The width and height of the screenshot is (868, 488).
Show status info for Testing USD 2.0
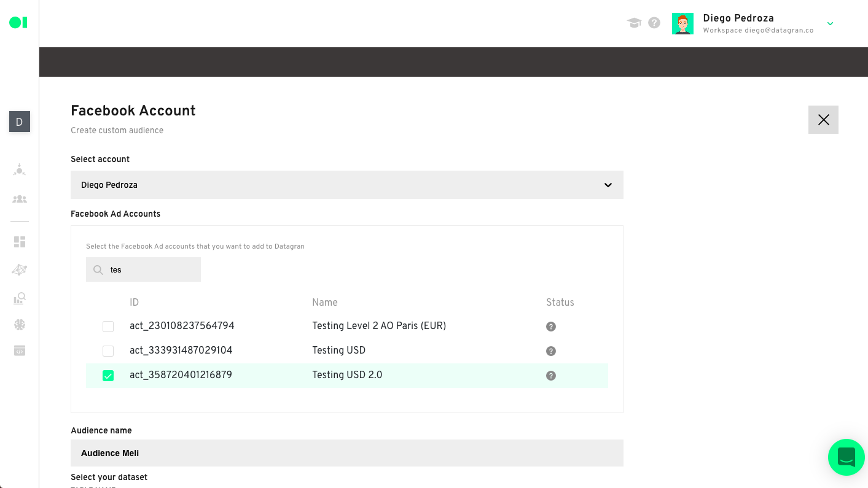click(551, 376)
